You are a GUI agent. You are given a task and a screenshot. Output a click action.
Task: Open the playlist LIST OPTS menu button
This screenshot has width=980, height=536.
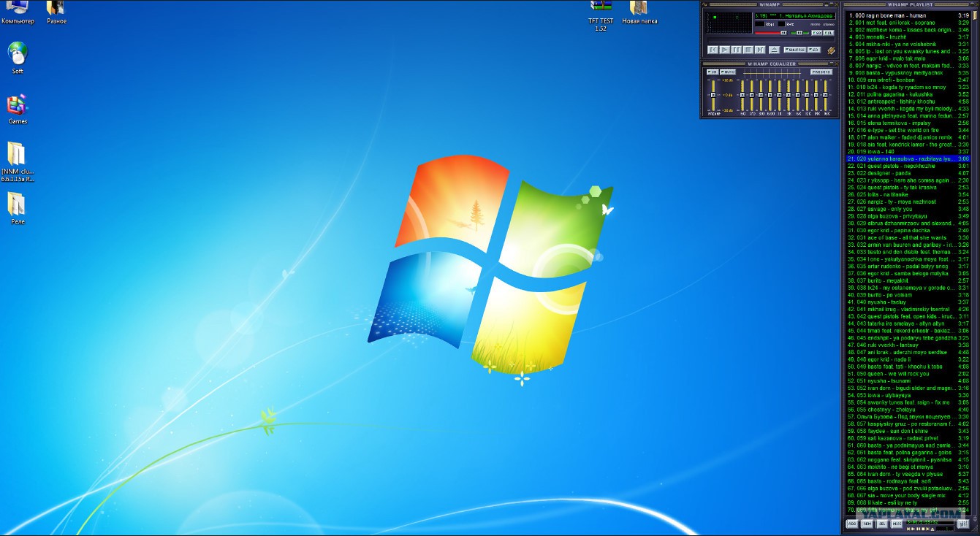963,524
